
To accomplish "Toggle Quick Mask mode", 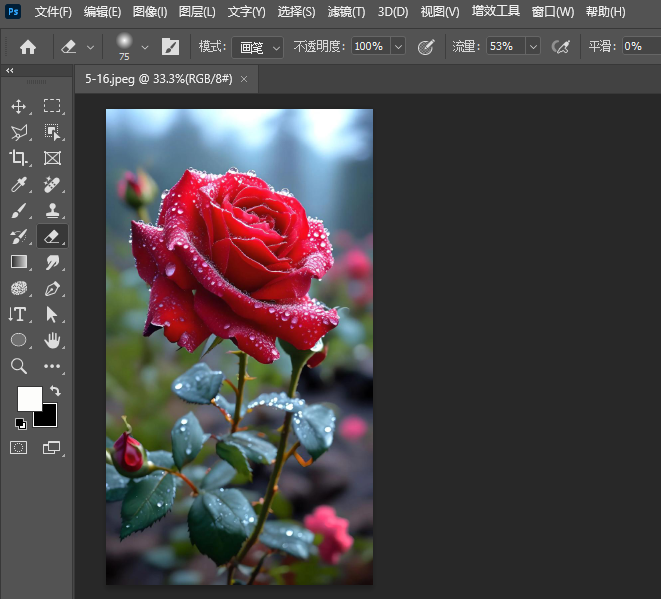I will click(x=19, y=447).
